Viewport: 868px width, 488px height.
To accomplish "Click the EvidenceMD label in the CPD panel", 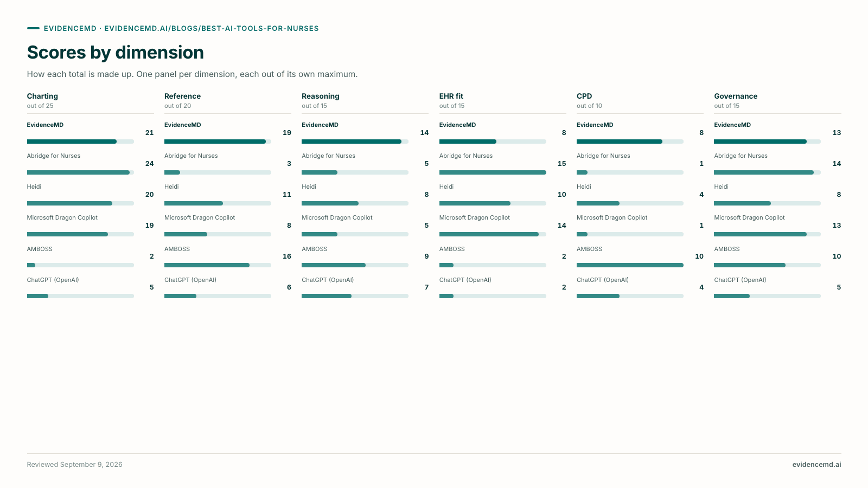I will (x=595, y=125).
